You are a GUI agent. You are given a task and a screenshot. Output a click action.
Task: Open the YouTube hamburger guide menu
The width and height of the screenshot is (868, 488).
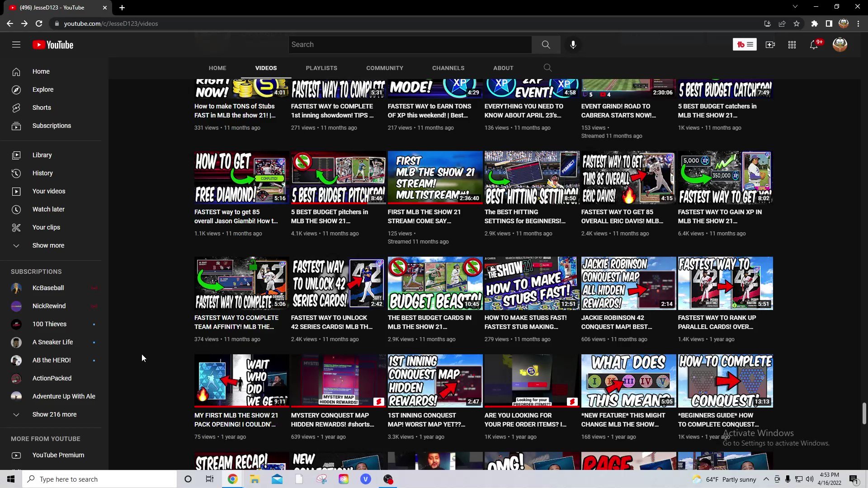[16, 45]
